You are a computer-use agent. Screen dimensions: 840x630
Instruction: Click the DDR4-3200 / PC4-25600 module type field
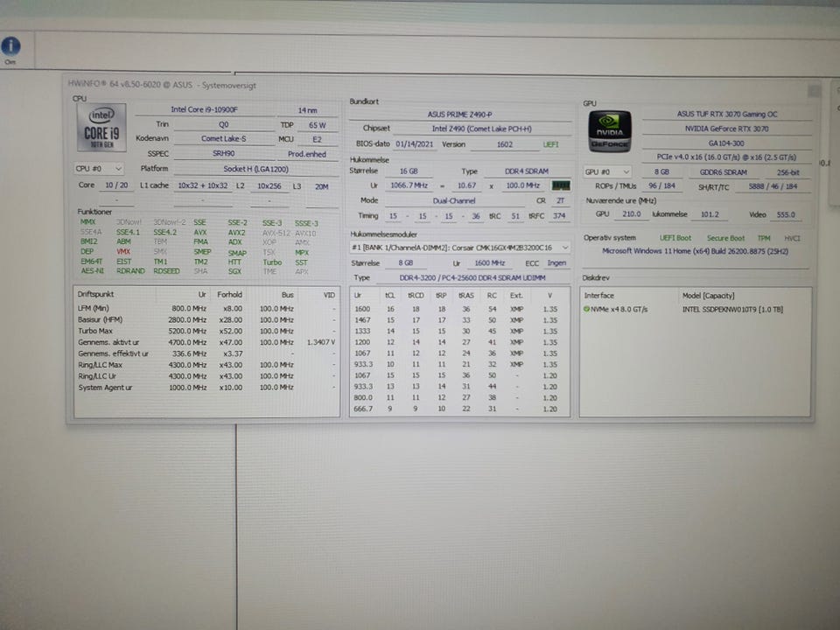click(x=472, y=278)
